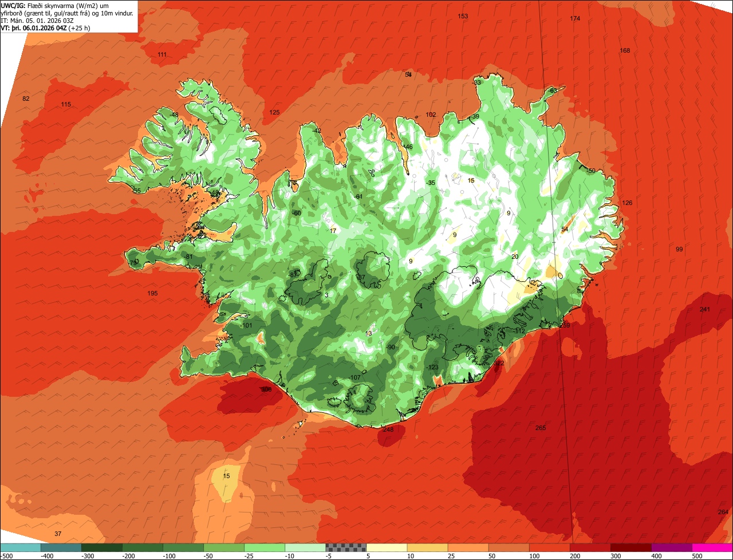733x560 pixels.
Task: Click the map value '-61'
Action: (x=359, y=196)
